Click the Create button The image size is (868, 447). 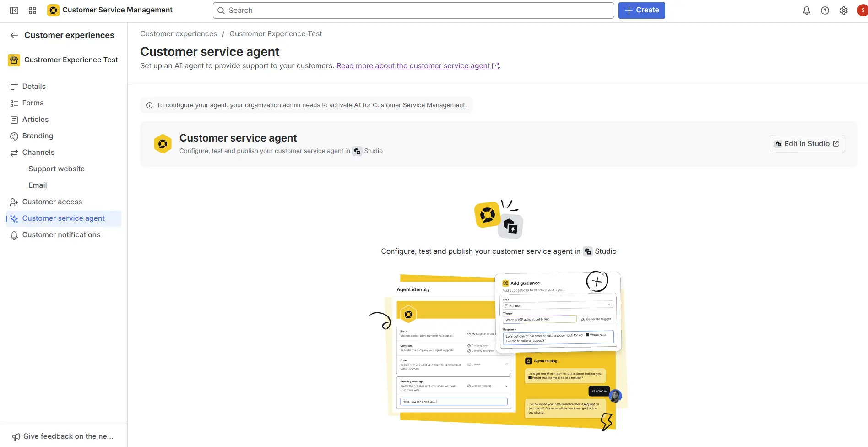click(641, 11)
